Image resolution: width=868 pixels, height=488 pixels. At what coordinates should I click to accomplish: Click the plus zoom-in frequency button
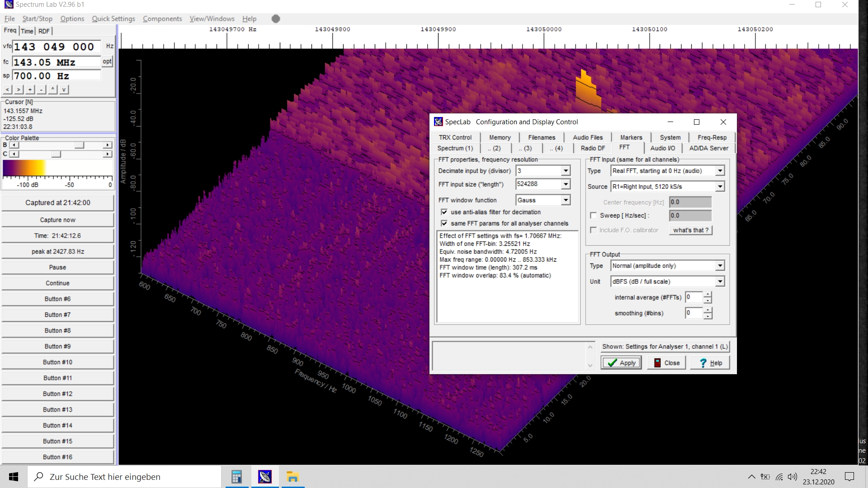[x=30, y=89]
